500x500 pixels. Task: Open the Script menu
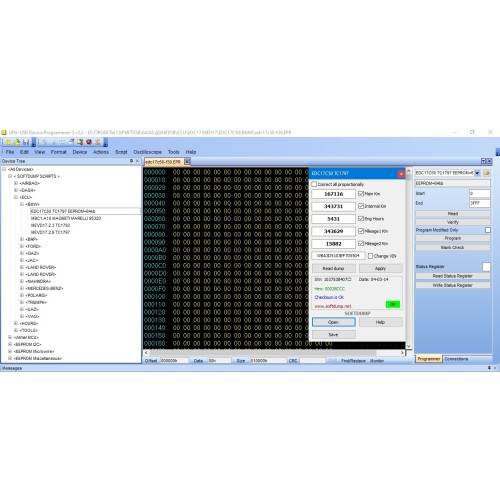121,152
